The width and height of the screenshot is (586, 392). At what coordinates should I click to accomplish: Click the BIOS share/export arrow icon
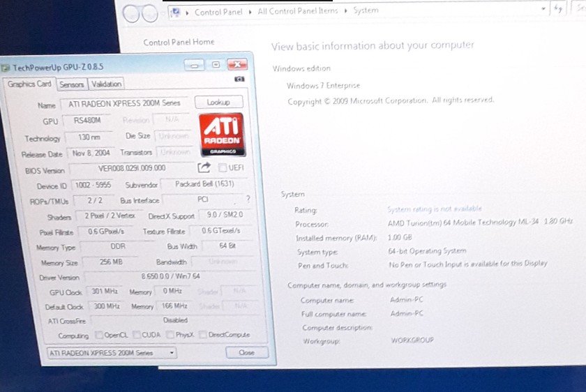[x=204, y=167]
